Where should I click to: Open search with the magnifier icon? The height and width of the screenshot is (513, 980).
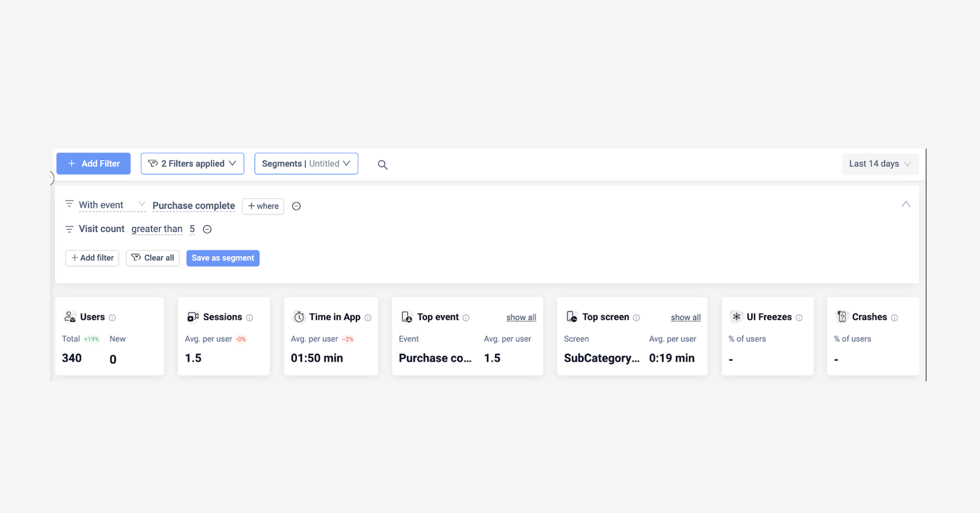(x=382, y=165)
